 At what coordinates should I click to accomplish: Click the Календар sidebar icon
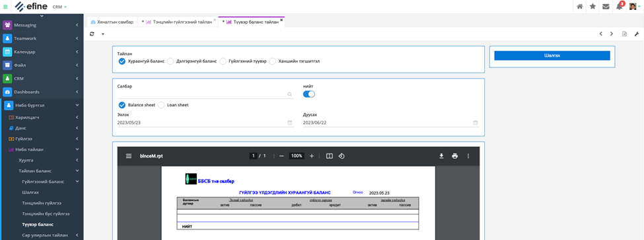[7, 51]
